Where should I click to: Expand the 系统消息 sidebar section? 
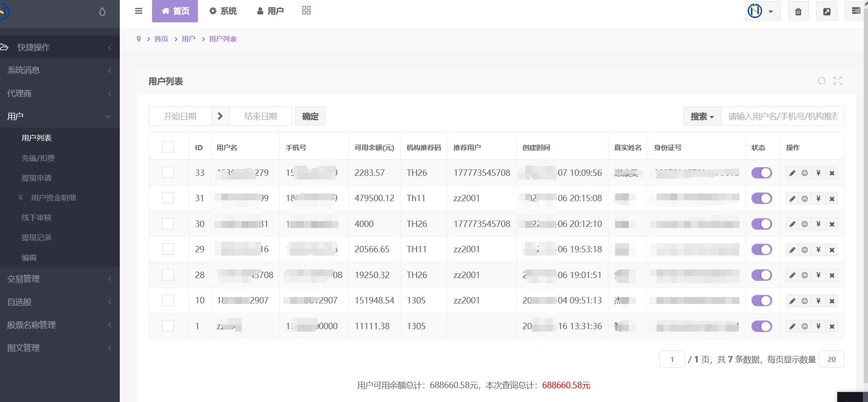pyautogui.click(x=60, y=70)
